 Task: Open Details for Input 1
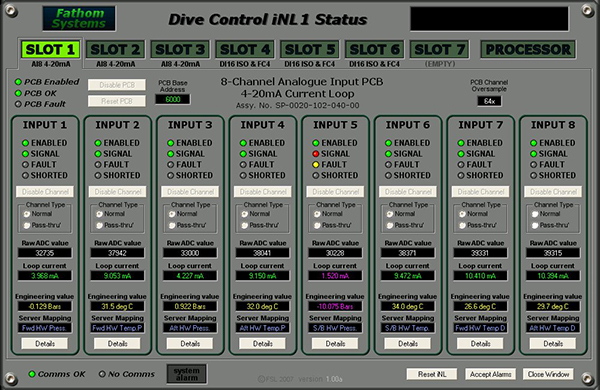[x=45, y=344]
